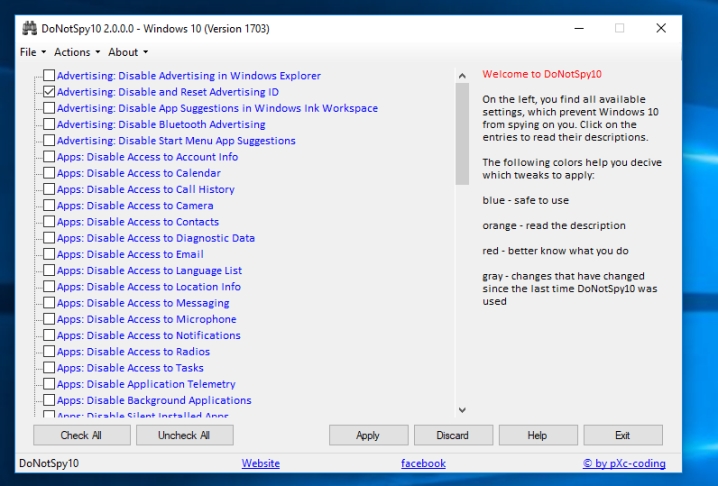Open Help via the Help button
This screenshot has height=486, width=718.
537,435
